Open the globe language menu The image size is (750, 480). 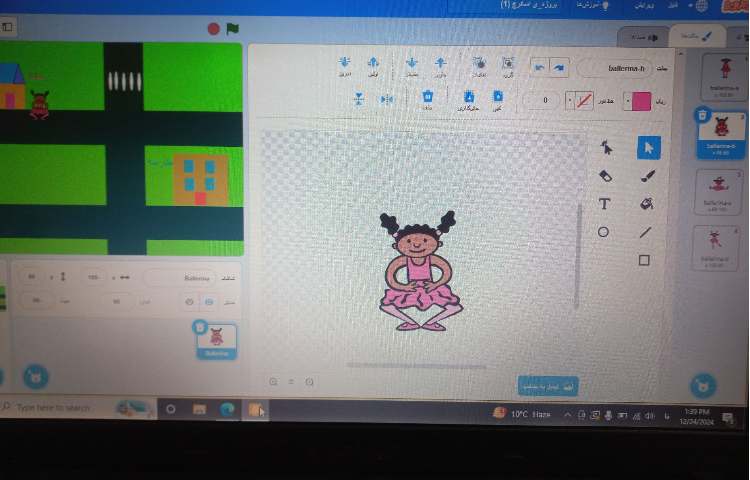coord(700,6)
